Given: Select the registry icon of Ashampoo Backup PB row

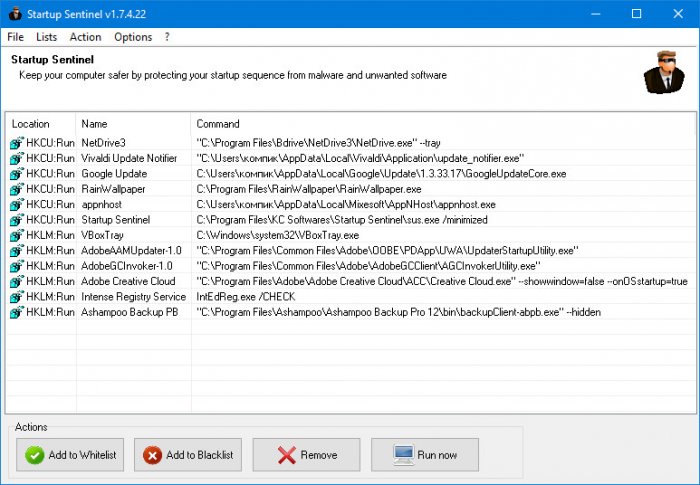Looking at the screenshot, I should (17, 312).
